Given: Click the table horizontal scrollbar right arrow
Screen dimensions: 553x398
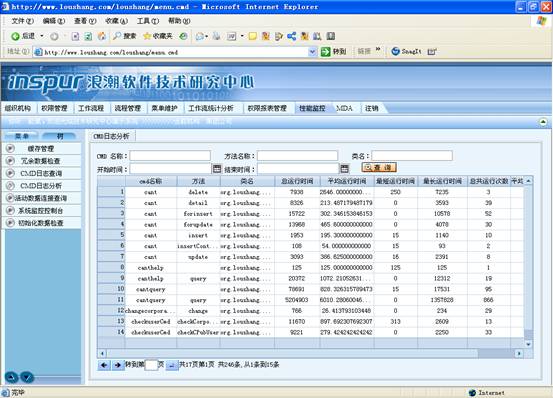Looking at the screenshot, I should click(519, 353).
